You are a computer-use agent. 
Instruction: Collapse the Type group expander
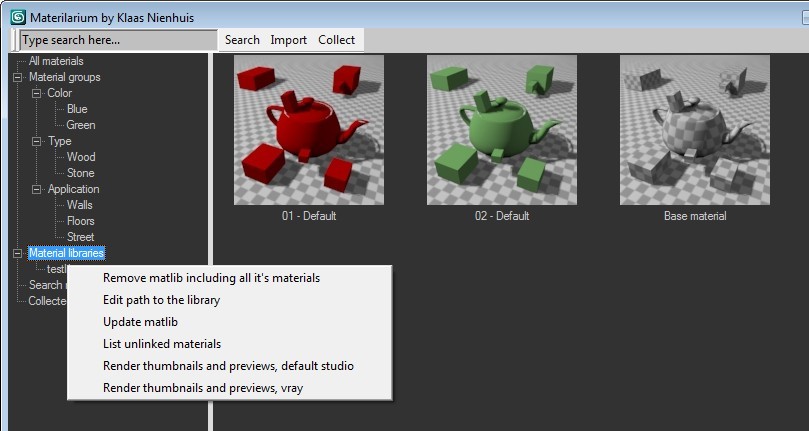37,141
